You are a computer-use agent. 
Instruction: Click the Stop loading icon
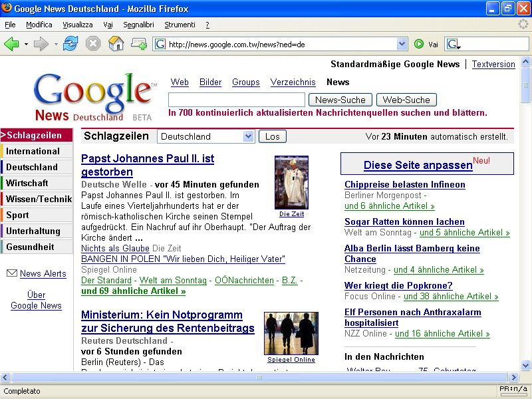pos(93,44)
